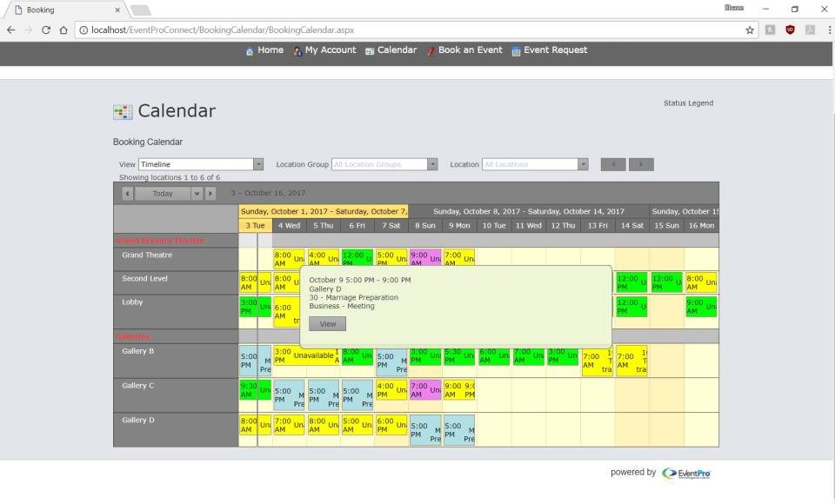Bookmark this page with star icon
Image resolution: width=835 pixels, height=504 pixels.
point(750,30)
